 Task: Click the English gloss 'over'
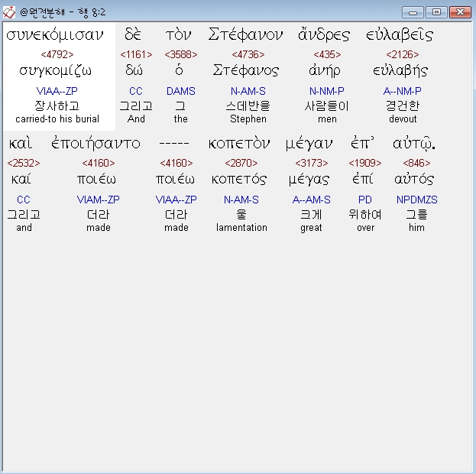(366, 228)
